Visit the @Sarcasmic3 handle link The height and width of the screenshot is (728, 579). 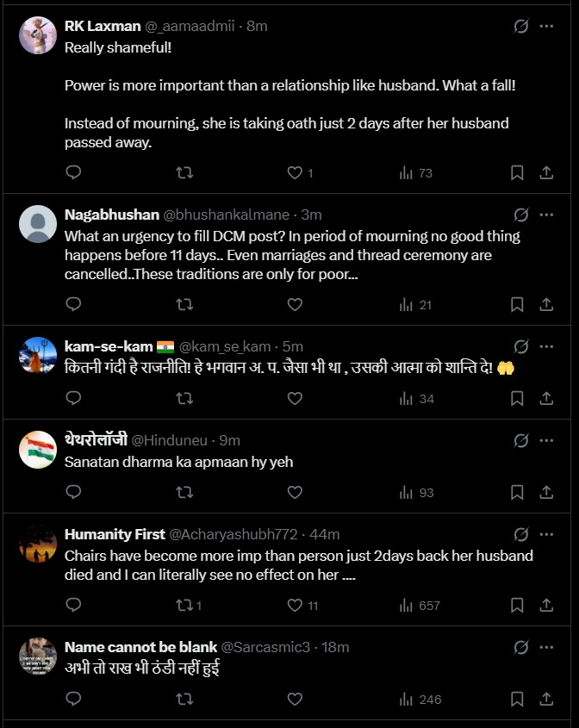click(x=267, y=647)
